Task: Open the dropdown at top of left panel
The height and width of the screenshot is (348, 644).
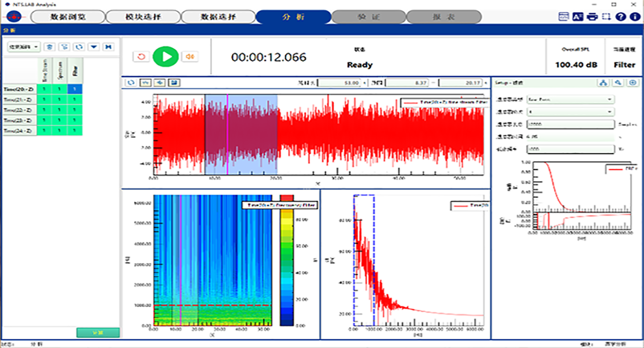Action: [x=24, y=47]
